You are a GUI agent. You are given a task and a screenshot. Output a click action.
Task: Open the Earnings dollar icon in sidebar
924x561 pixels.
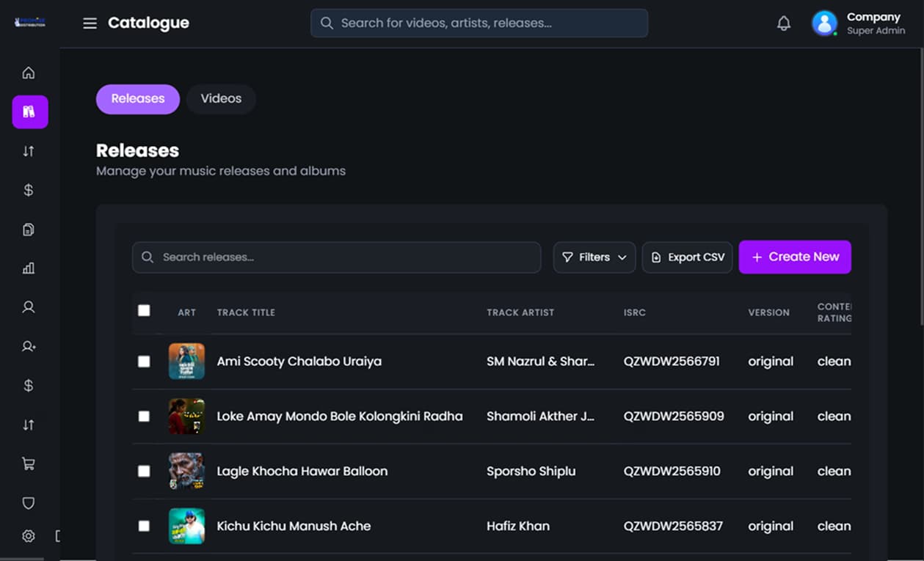point(28,190)
